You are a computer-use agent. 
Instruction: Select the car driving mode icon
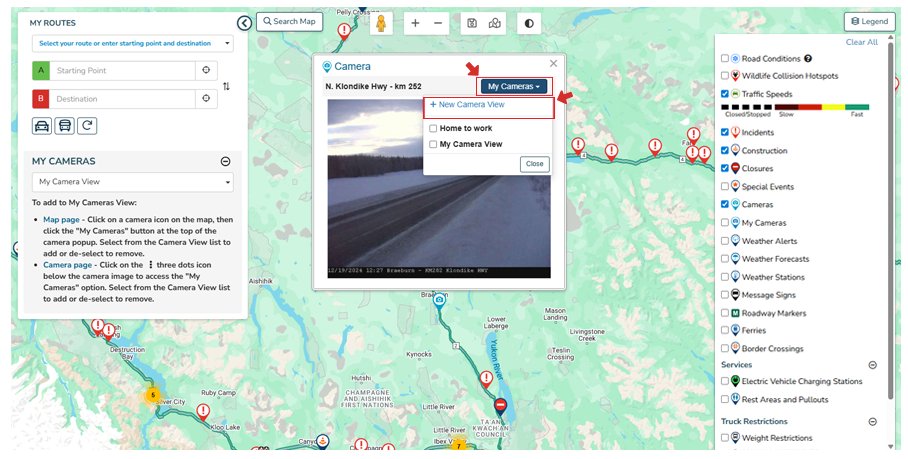click(x=42, y=126)
